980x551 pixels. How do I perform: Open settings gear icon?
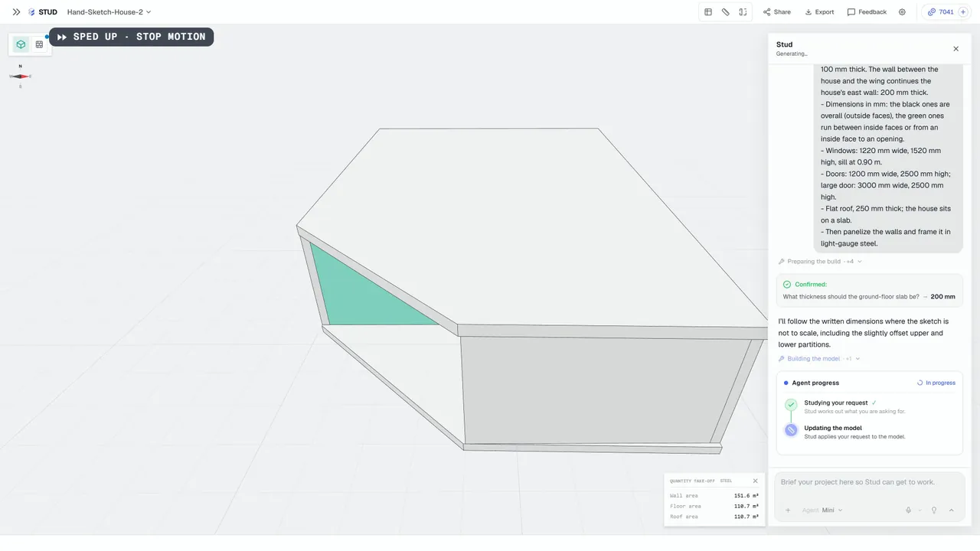tap(902, 12)
